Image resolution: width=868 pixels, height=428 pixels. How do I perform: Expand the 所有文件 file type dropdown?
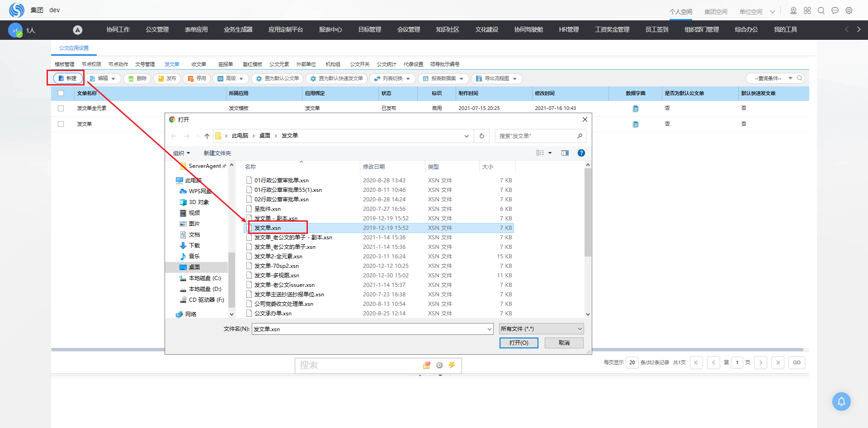541,329
